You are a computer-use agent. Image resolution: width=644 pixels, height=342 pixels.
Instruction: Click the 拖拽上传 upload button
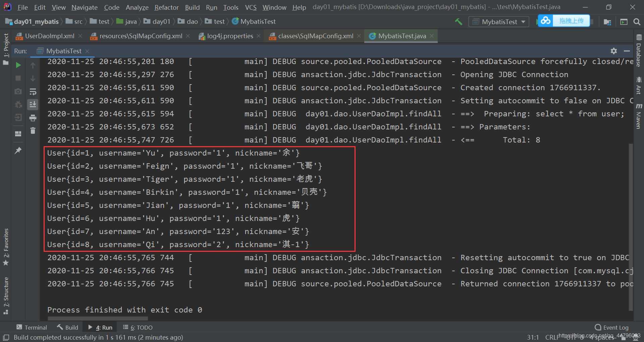click(571, 21)
